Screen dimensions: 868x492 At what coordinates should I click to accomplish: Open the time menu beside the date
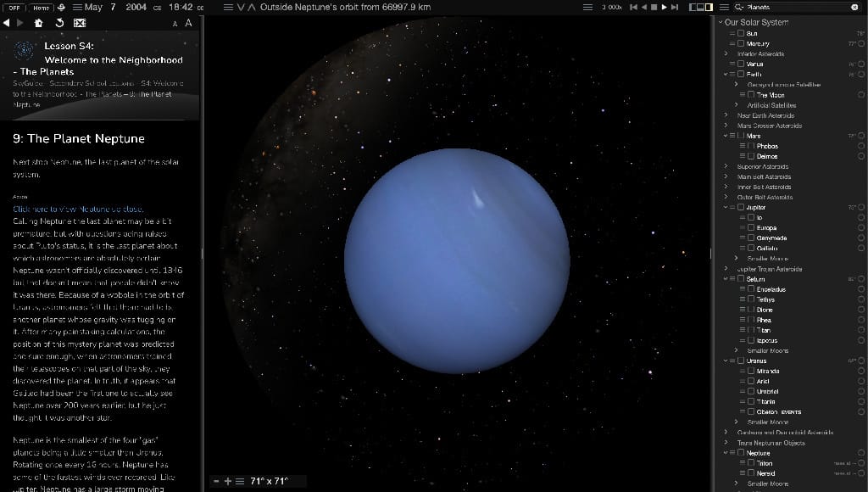pyautogui.click(x=77, y=7)
